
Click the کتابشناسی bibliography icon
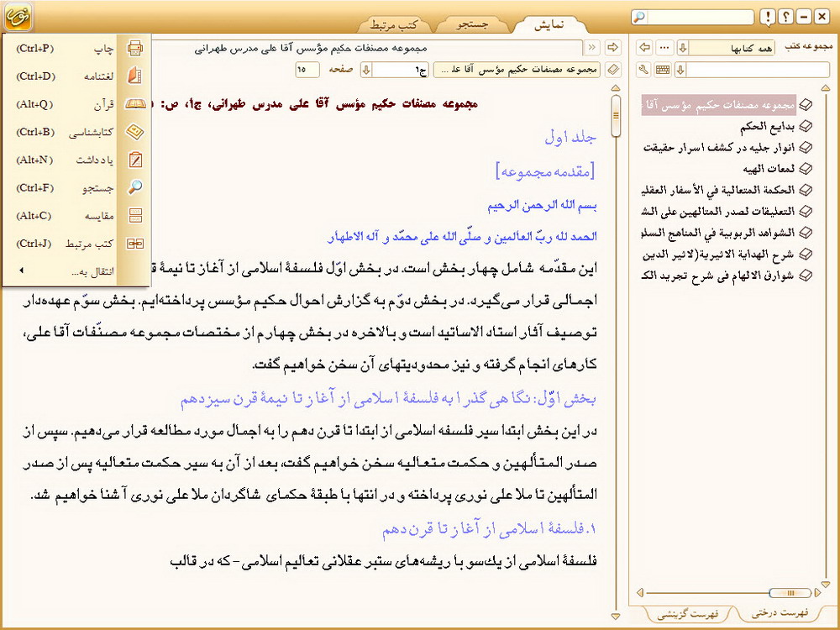(134, 132)
